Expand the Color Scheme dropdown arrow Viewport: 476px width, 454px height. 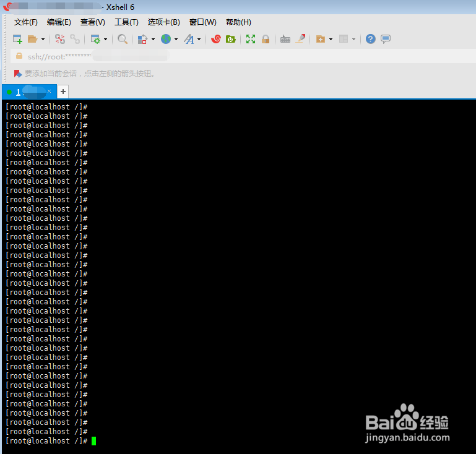point(153,39)
